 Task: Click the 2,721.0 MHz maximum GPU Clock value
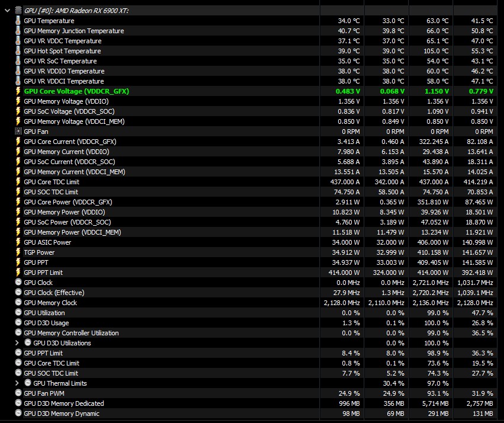[x=431, y=283]
